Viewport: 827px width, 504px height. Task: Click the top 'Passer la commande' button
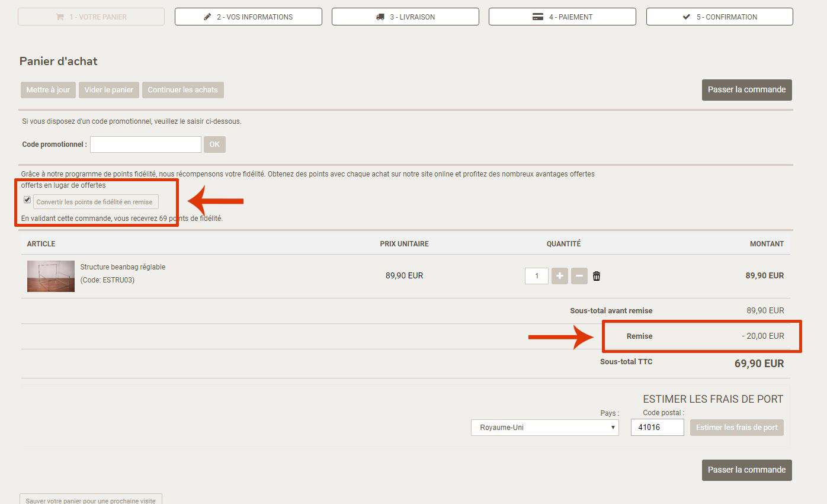746,90
